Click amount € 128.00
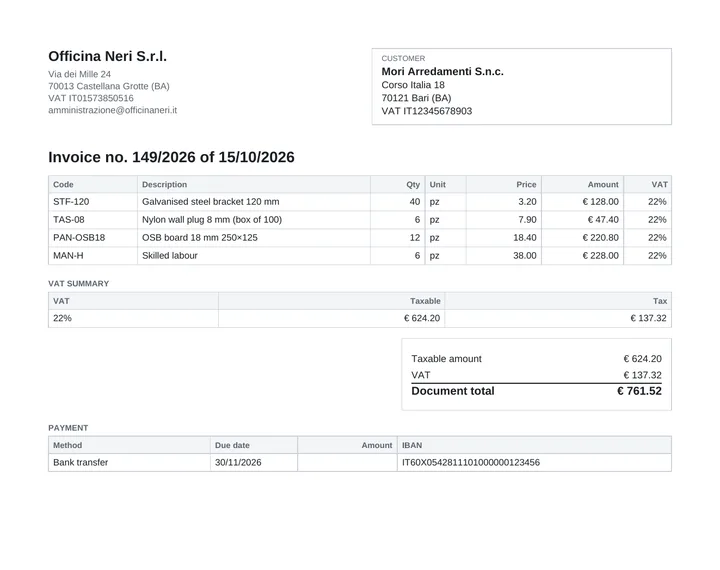 601,202
